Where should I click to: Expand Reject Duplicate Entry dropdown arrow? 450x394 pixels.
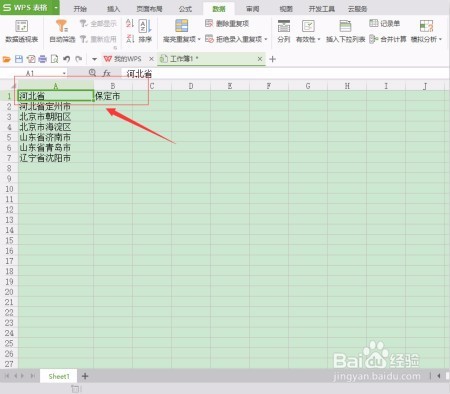(x=266, y=39)
